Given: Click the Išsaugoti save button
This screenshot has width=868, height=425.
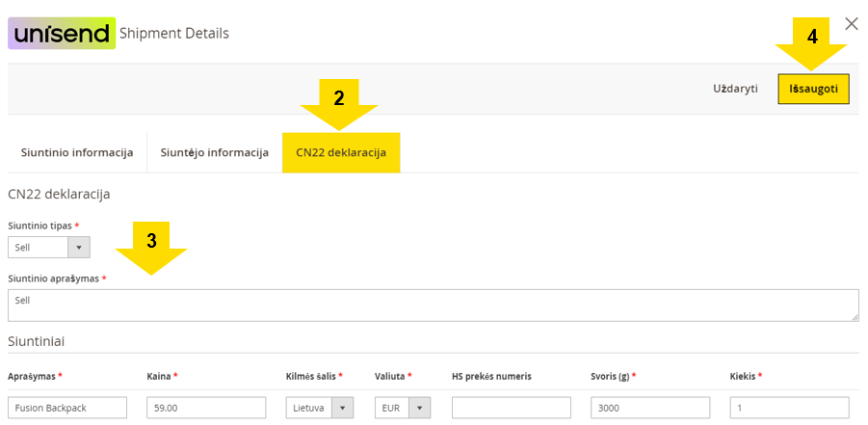Looking at the screenshot, I should [813, 89].
